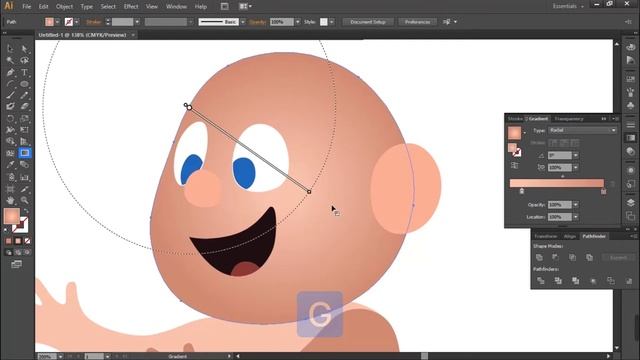The height and width of the screenshot is (360, 640).
Task: Click the Minus Front shape mode icon
Action: 556,258
